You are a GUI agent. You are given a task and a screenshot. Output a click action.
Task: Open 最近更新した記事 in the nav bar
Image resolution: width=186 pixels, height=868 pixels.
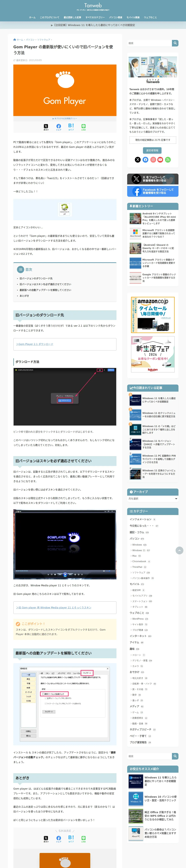(x=72, y=18)
